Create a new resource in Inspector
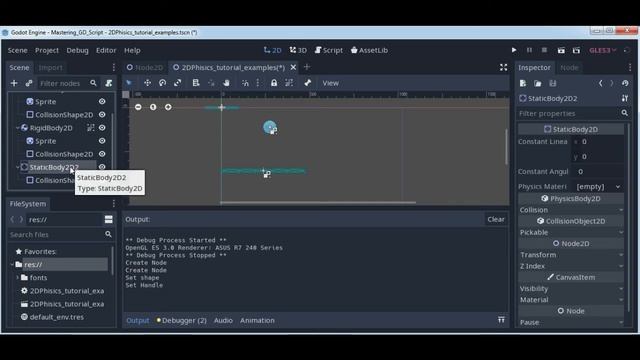Image resolution: width=640 pixels, height=360 pixels. (523, 83)
